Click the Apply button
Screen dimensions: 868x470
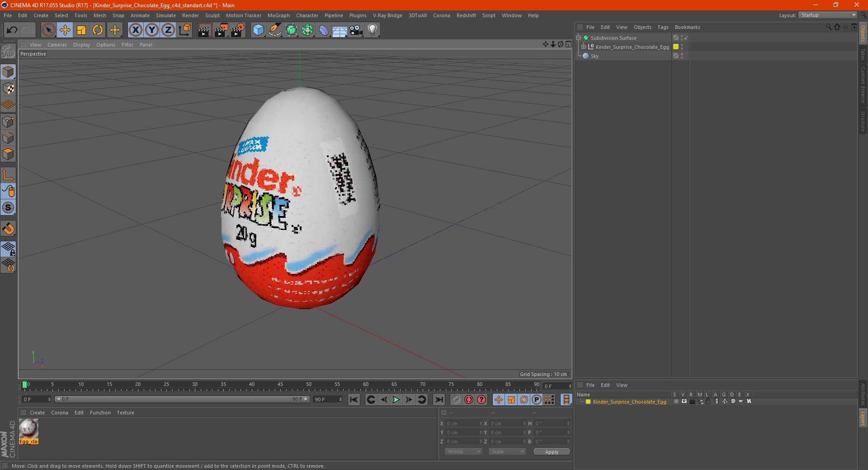pyautogui.click(x=552, y=451)
